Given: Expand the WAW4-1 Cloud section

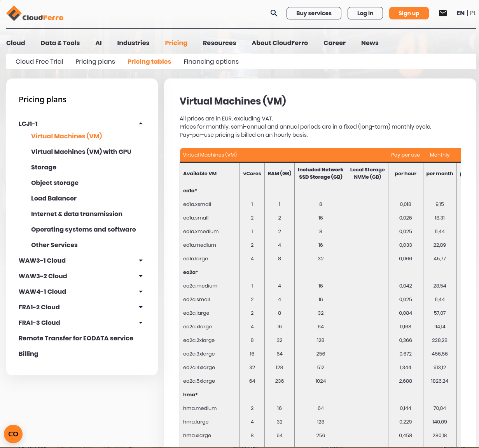Looking at the screenshot, I should 141,291.
